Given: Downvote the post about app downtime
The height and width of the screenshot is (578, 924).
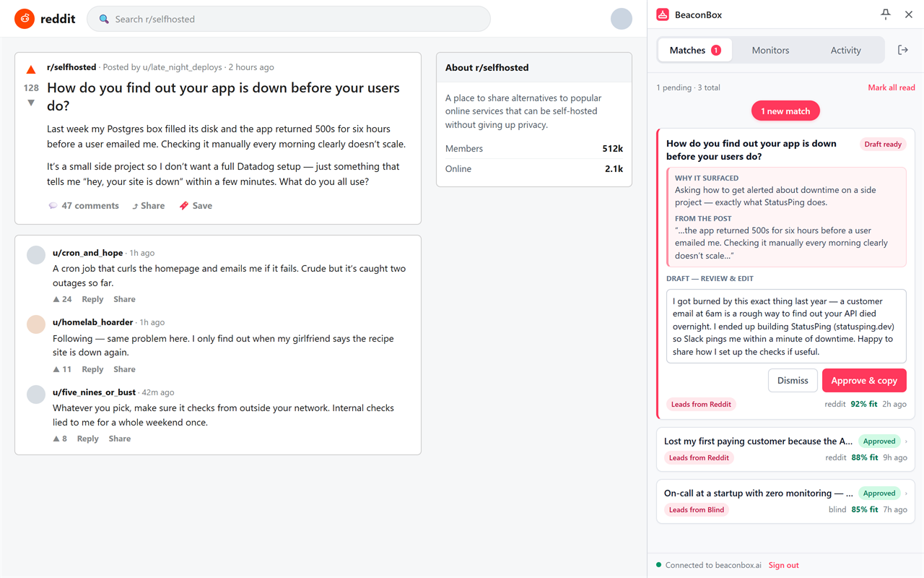Looking at the screenshot, I should 31,103.
